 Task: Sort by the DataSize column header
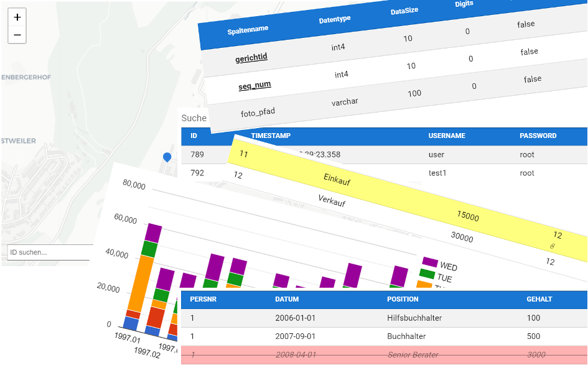pos(404,11)
